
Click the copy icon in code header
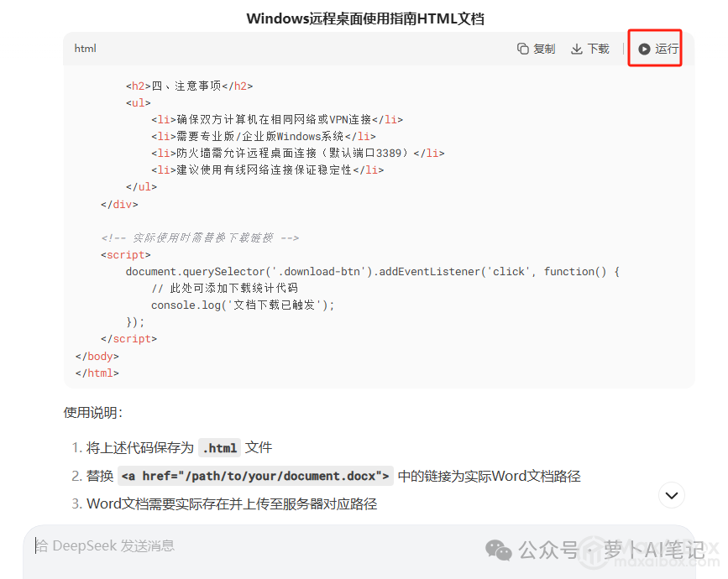523,49
